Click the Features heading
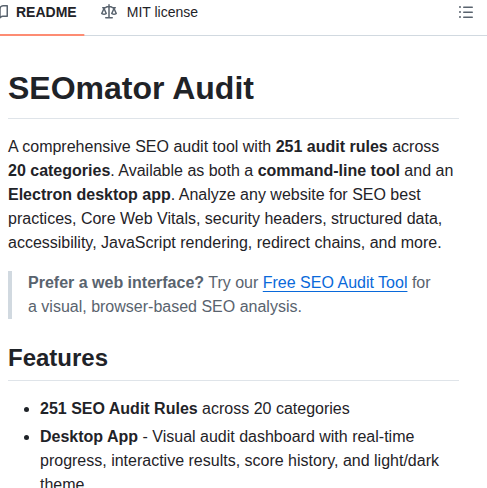The width and height of the screenshot is (487, 488). (x=58, y=358)
